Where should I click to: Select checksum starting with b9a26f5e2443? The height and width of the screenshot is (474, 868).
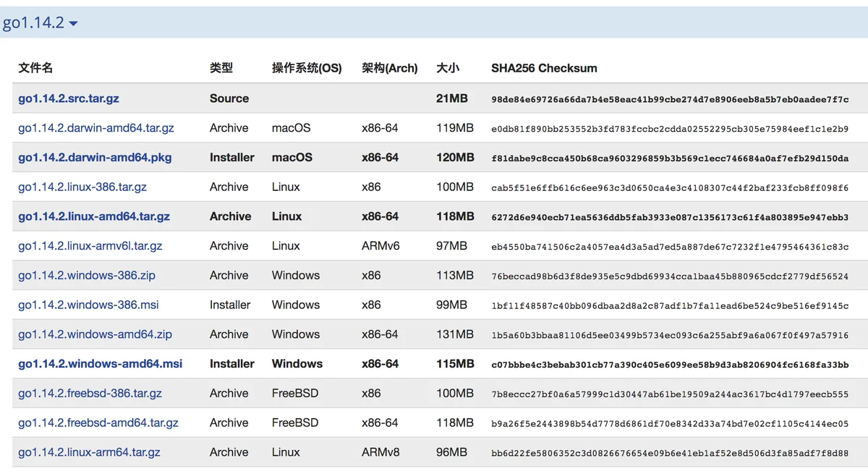point(670,423)
